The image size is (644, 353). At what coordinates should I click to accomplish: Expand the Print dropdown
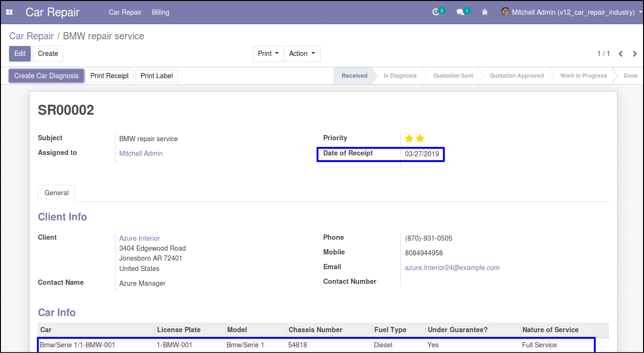(268, 54)
